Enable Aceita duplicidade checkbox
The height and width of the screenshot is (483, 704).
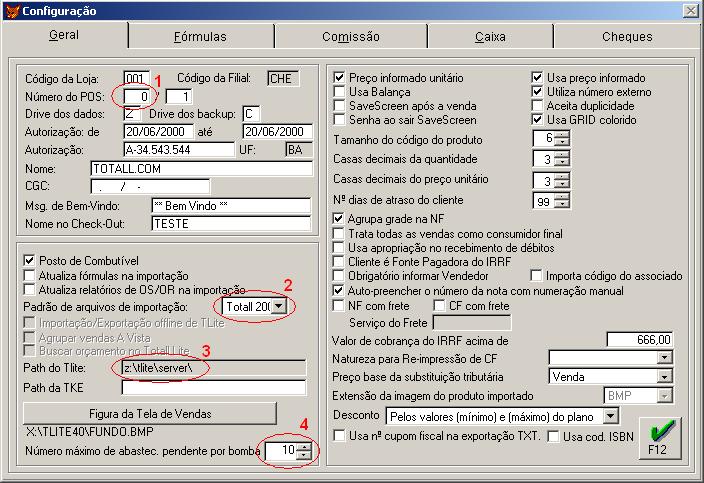(537, 105)
